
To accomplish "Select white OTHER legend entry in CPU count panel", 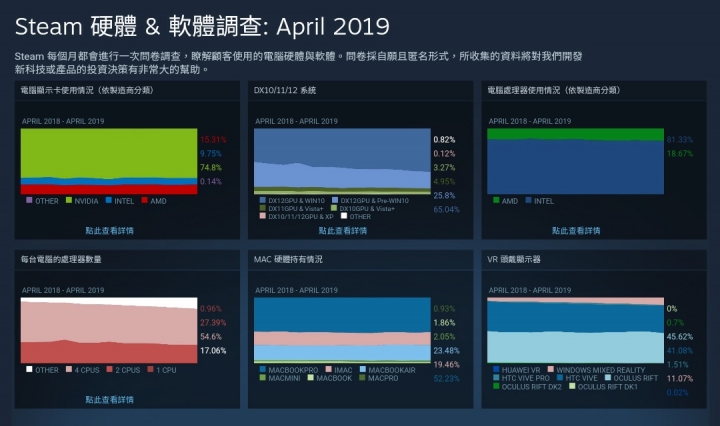I will pos(42,370).
